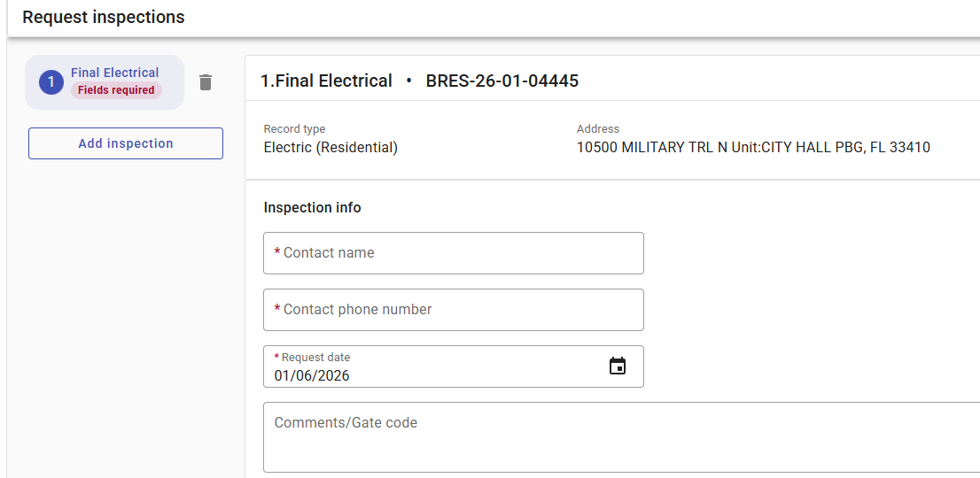
Task: Click the Fields required warning badge
Action: click(116, 90)
